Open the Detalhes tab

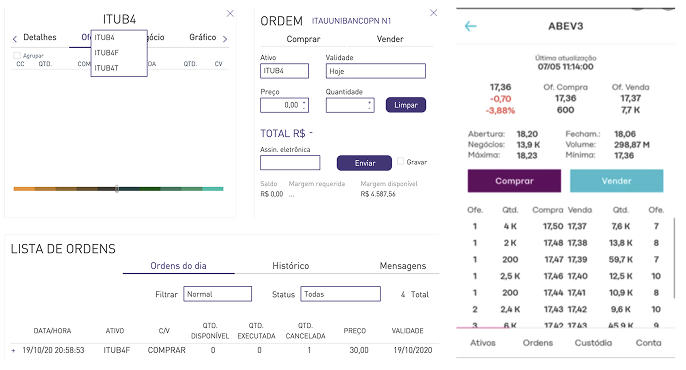click(40, 37)
